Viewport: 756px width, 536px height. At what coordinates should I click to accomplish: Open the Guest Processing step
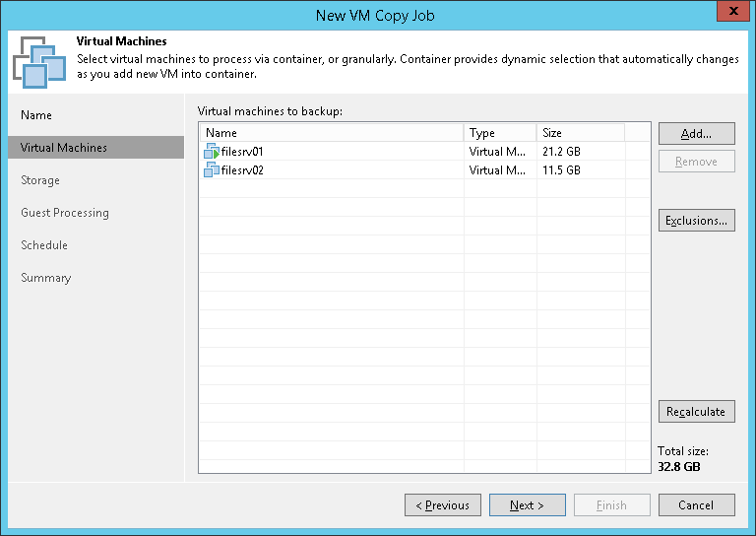(65, 213)
